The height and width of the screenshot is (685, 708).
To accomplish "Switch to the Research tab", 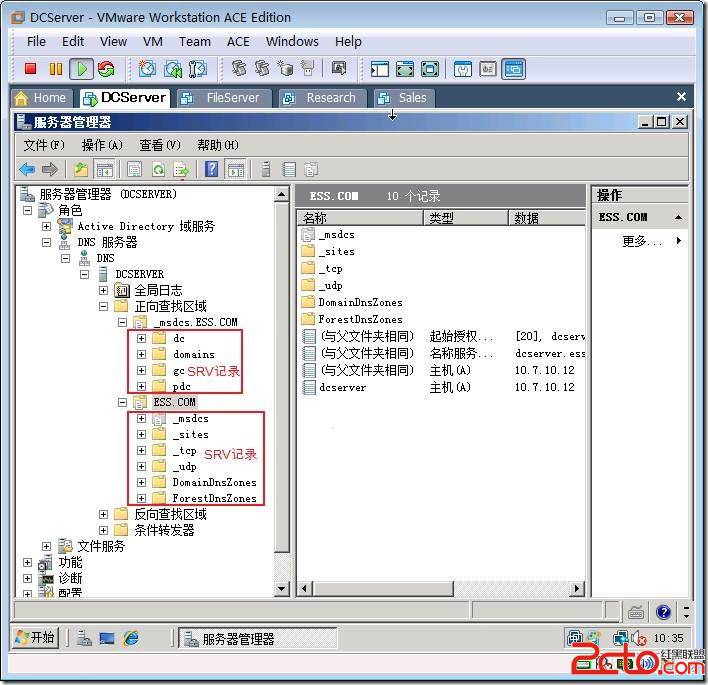I will (x=322, y=98).
